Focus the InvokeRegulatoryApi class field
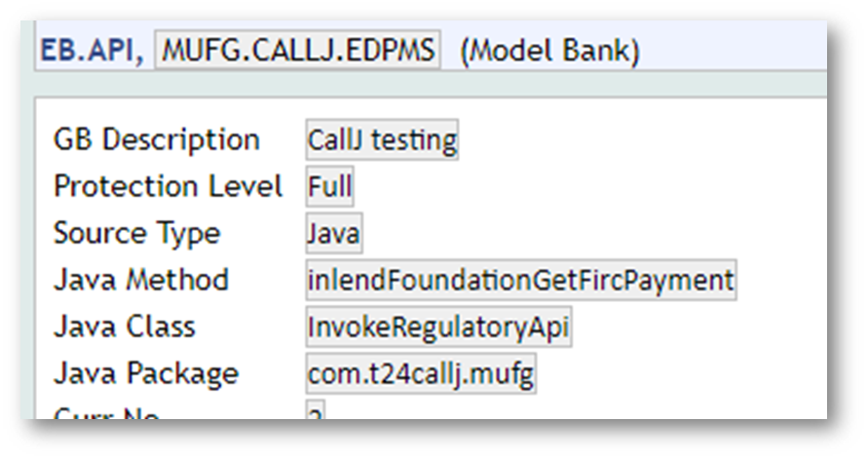 438,327
